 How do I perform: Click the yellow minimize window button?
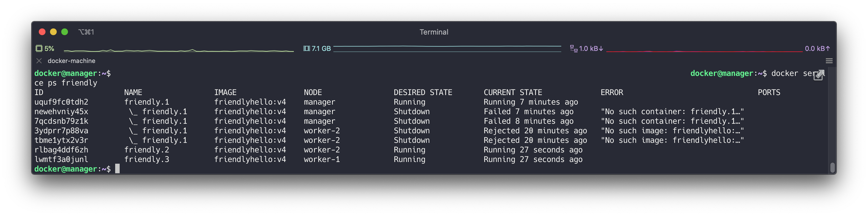[53, 32]
